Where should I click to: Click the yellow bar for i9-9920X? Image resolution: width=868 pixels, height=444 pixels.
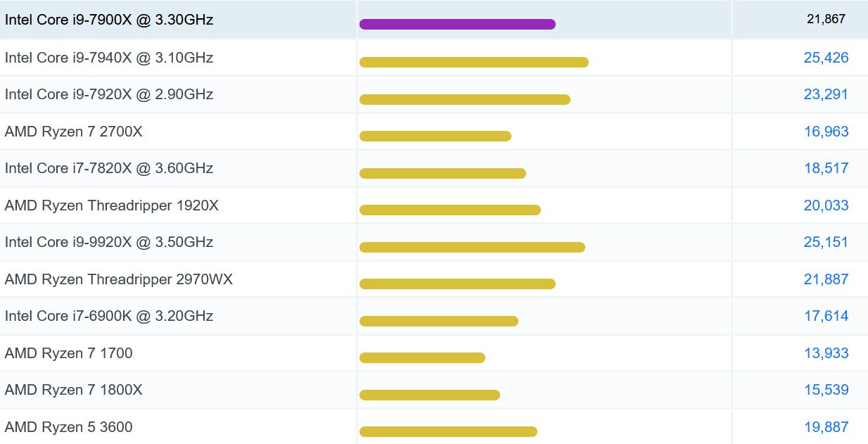[x=472, y=247]
